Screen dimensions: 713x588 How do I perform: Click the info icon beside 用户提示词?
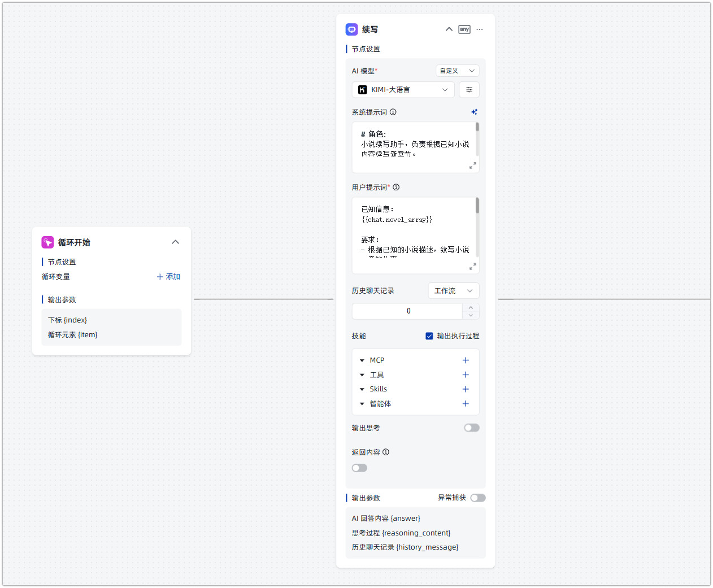(396, 187)
